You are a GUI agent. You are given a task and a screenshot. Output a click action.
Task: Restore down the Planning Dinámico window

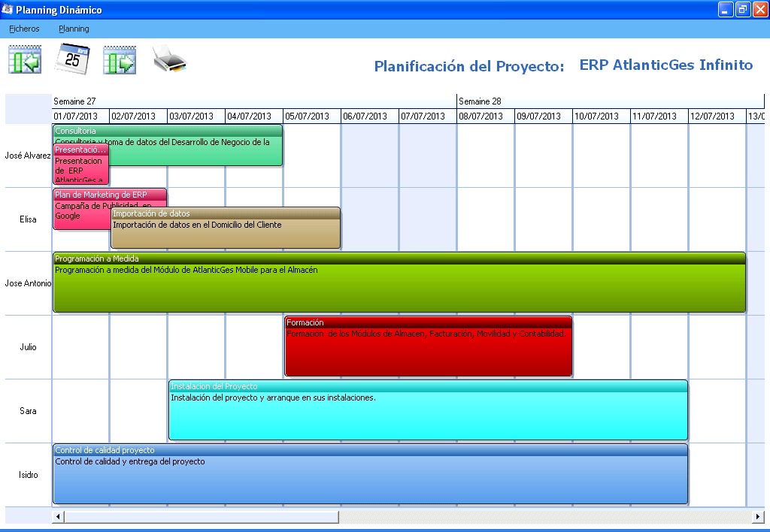click(743, 9)
